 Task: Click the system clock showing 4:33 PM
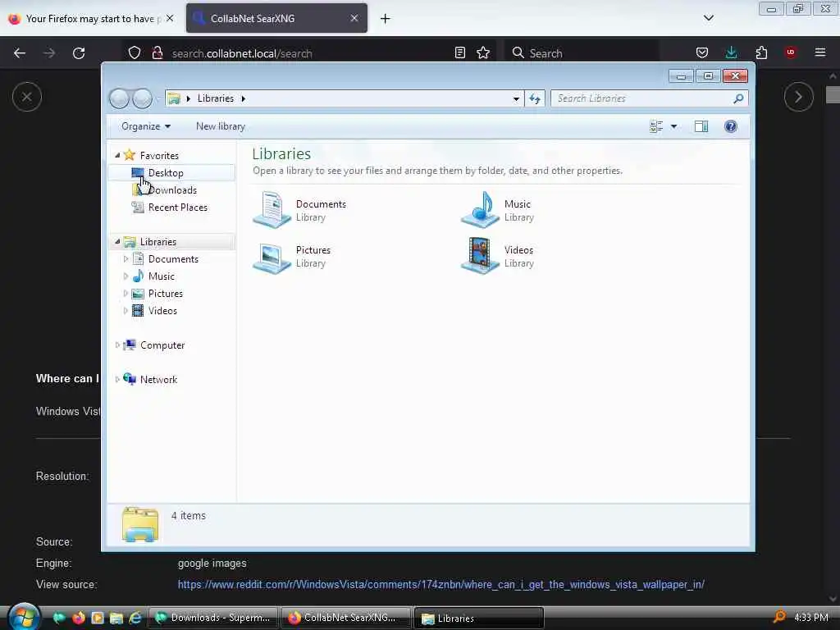[811, 618]
